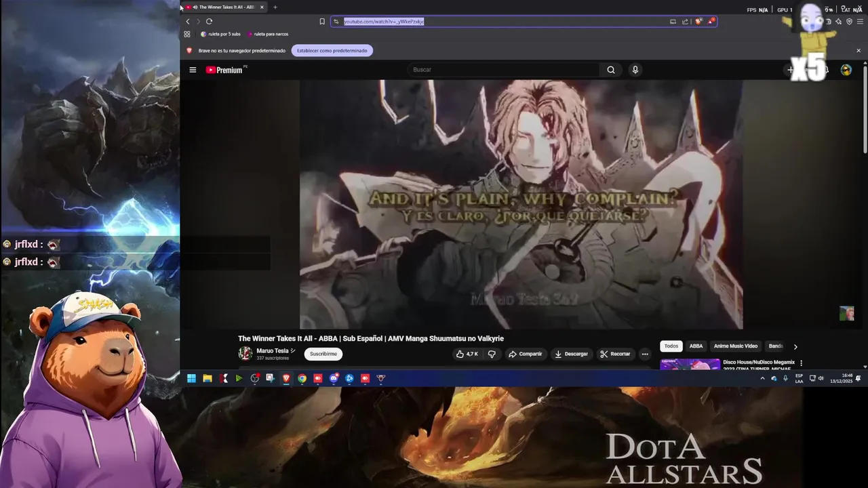Open the Windows Start button
This screenshot has height=488, width=868.
191,378
